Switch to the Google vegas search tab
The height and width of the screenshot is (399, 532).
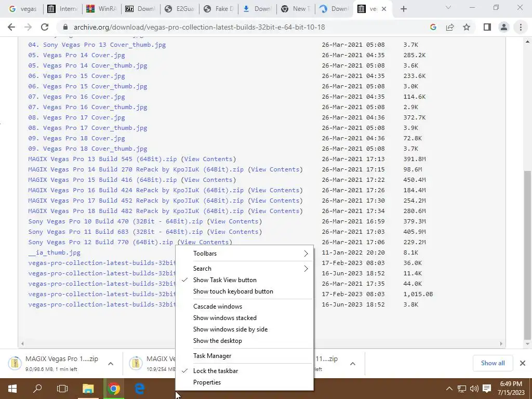[22, 9]
